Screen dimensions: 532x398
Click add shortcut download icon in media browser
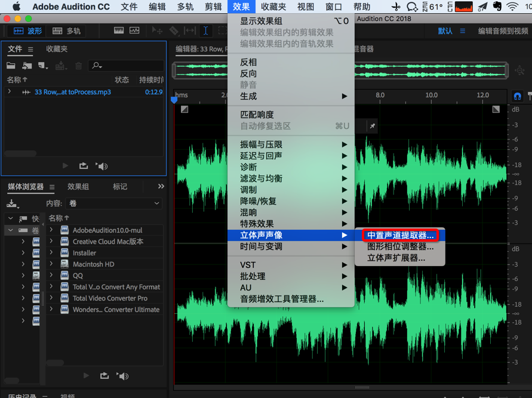pyautogui.click(x=13, y=203)
